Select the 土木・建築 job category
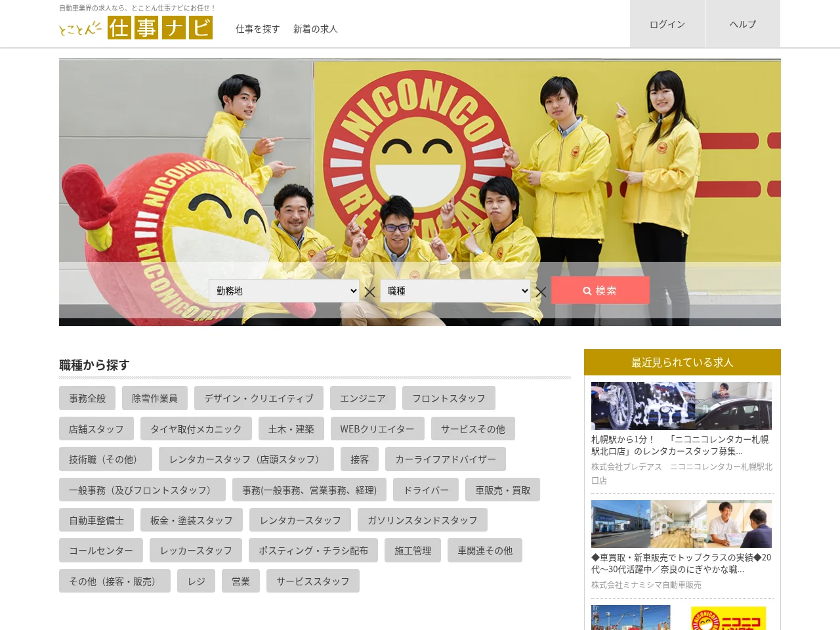Viewport: 840px width, 630px height. pyautogui.click(x=291, y=429)
